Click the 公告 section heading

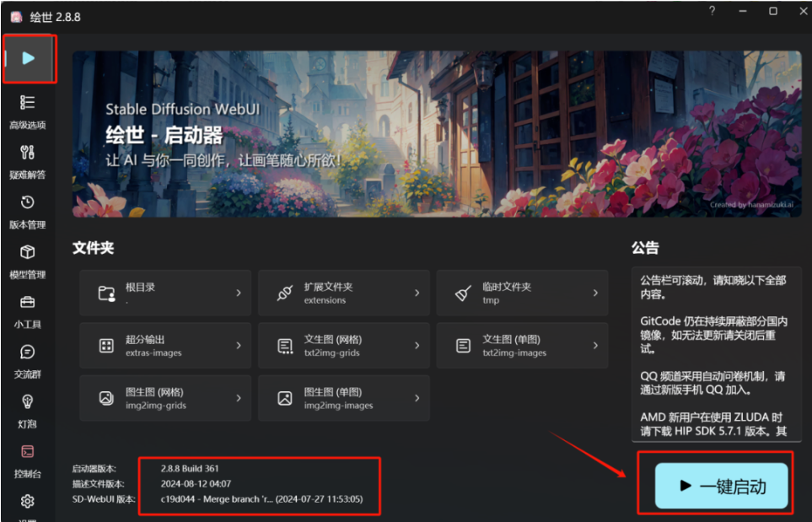[645, 248]
